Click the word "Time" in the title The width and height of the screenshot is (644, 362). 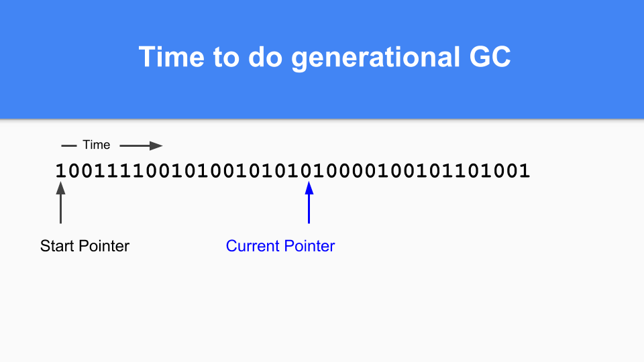pos(170,58)
